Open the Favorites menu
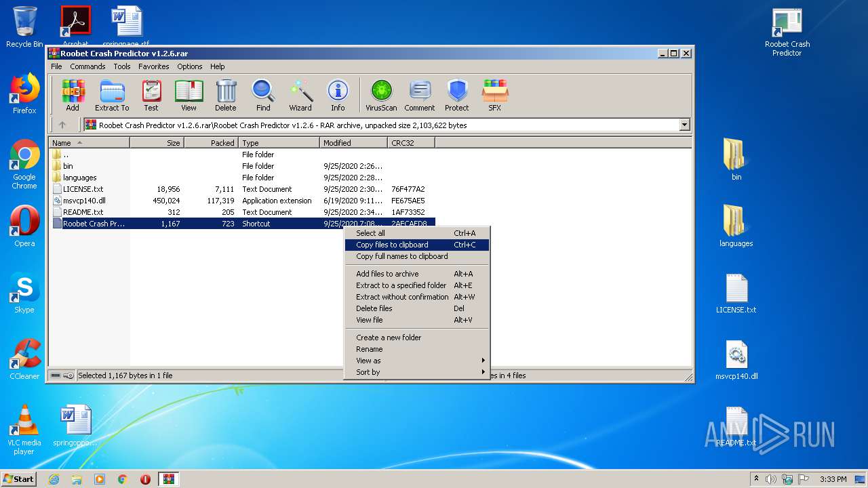The height and width of the screenshot is (488, 868). click(x=154, y=66)
